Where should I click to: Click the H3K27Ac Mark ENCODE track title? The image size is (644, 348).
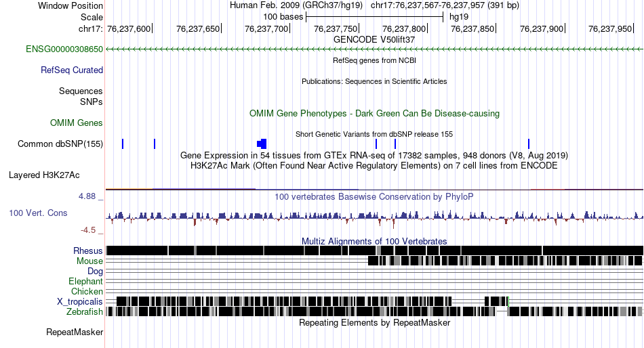pyautogui.click(x=374, y=166)
